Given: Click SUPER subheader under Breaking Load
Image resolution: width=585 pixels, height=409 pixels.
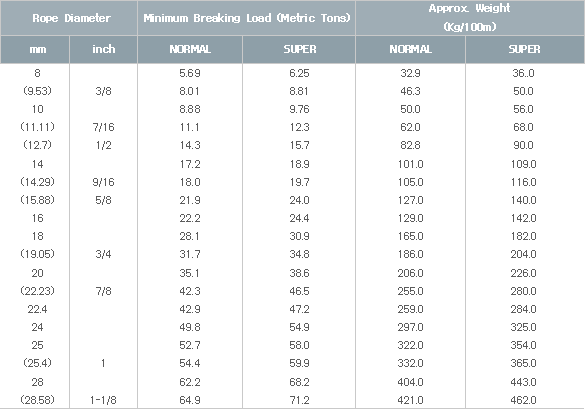Looking at the screenshot, I should click(299, 49).
